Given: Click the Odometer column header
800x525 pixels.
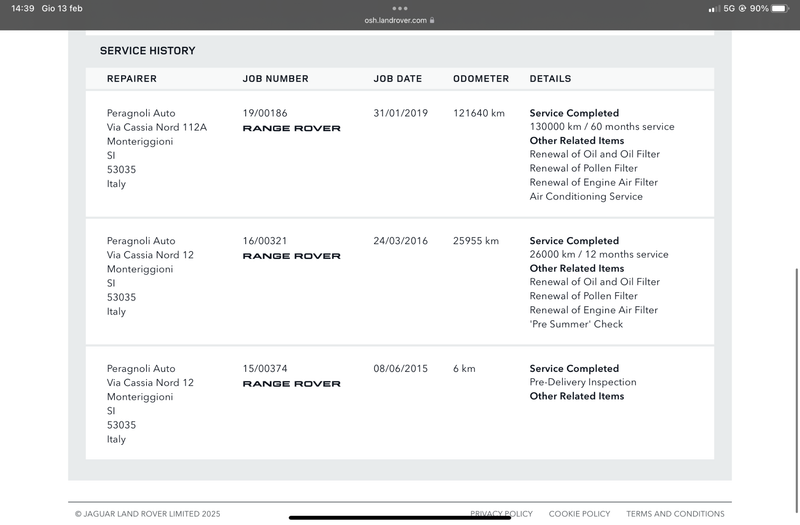Looking at the screenshot, I should (x=481, y=79).
